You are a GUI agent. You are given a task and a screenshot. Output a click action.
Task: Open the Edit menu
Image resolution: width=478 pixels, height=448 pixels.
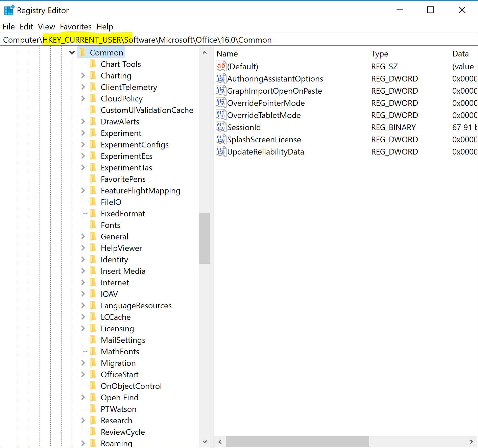pos(26,27)
